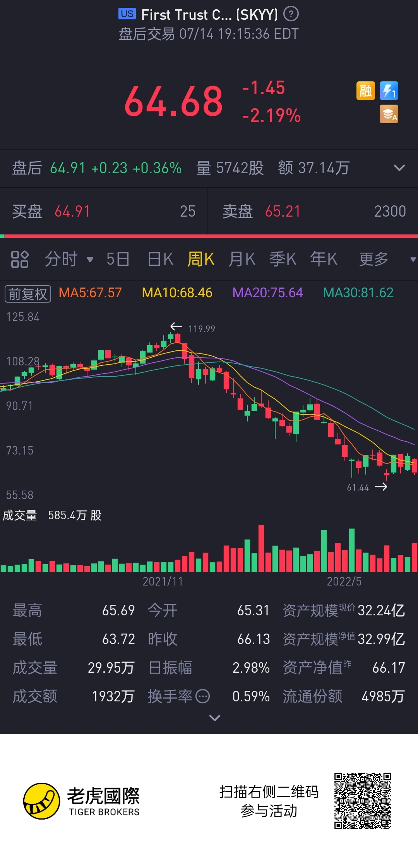418x868 pixels.
Task: Tap the blue lightning bolt icon
Action: click(x=389, y=91)
